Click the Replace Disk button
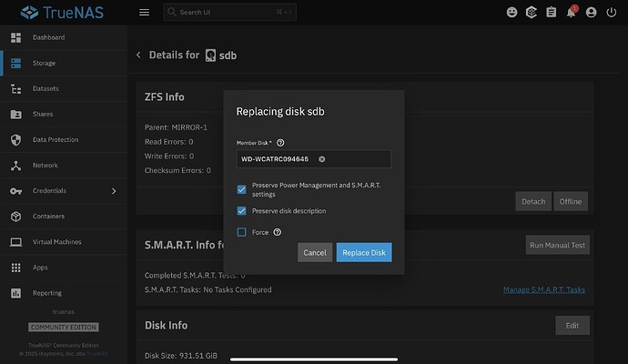Viewport: 628px width, 364px height. (364, 252)
